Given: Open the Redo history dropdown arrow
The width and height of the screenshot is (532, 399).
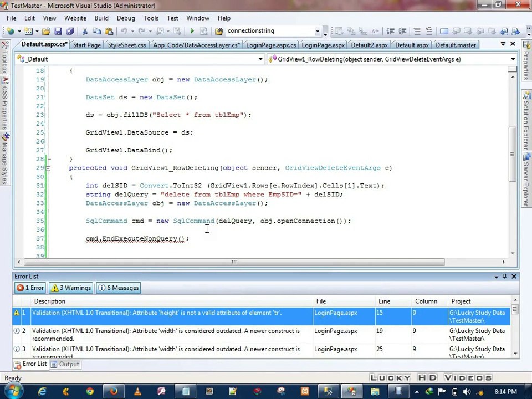Looking at the screenshot, I should [x=150, y=31].
